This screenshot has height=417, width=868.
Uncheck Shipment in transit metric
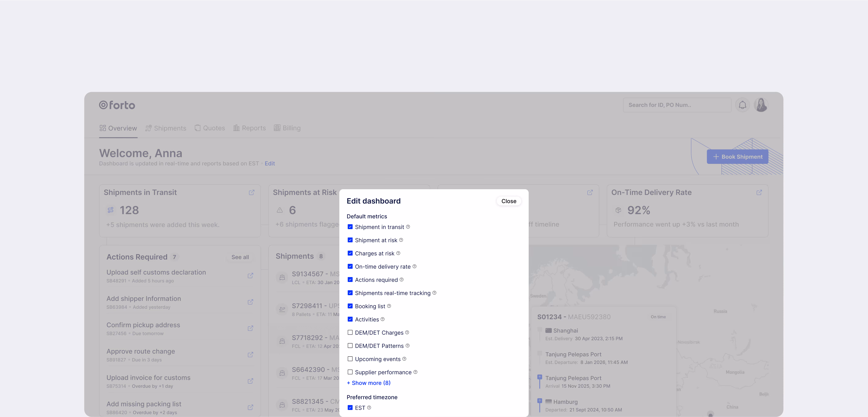tap(350, 227)
